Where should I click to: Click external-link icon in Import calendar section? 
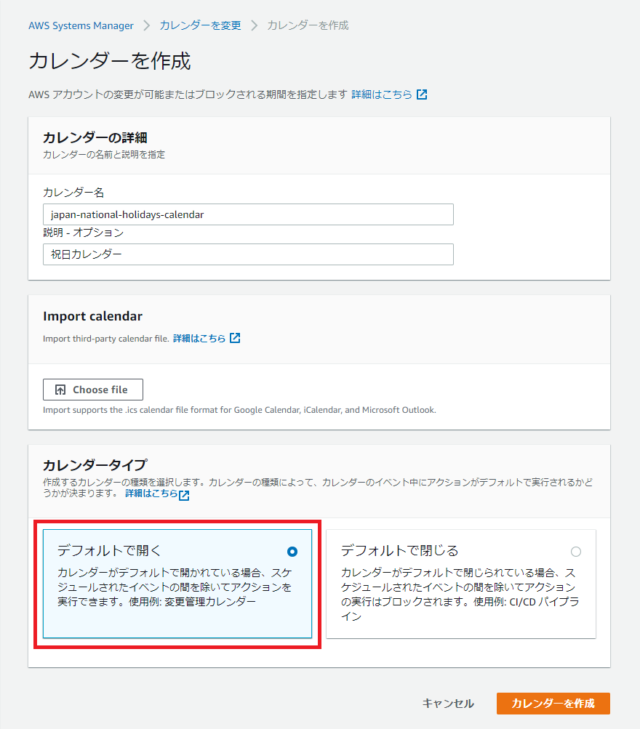click(x=235, y=338)
